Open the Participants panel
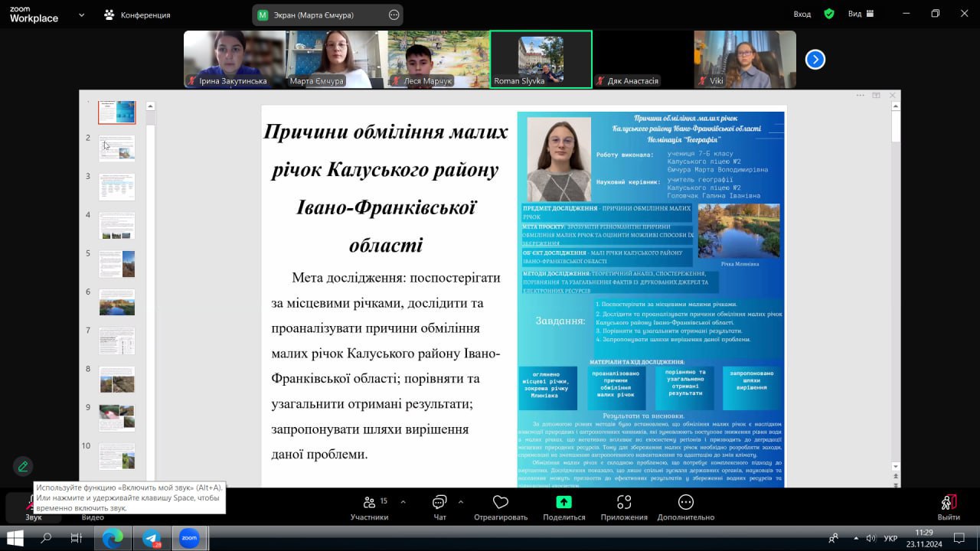This screenshot has height=551, width=980. [x=369, y=506]
